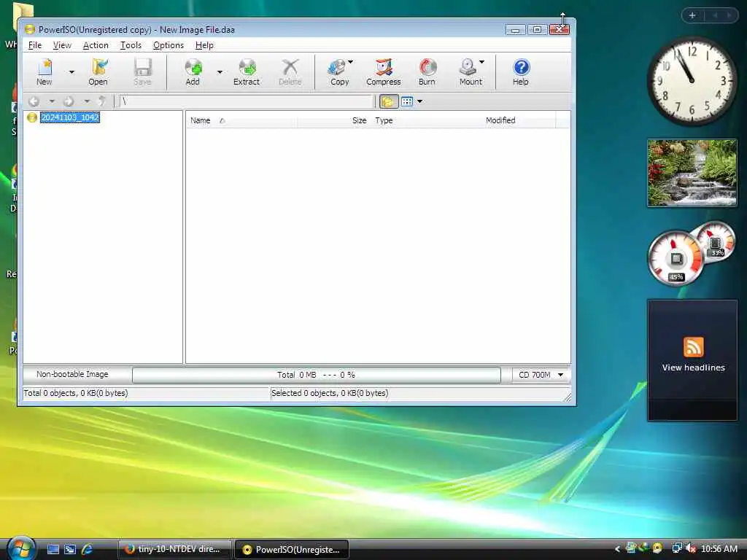
Task: Click the PowerISO taskbar button
Action: coord(292,549)
